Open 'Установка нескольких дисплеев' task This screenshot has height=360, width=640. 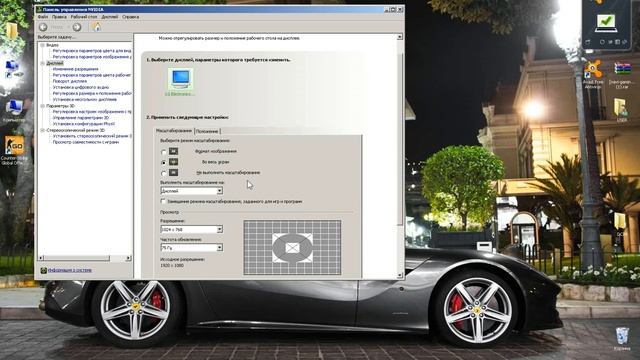coord(84,100)
